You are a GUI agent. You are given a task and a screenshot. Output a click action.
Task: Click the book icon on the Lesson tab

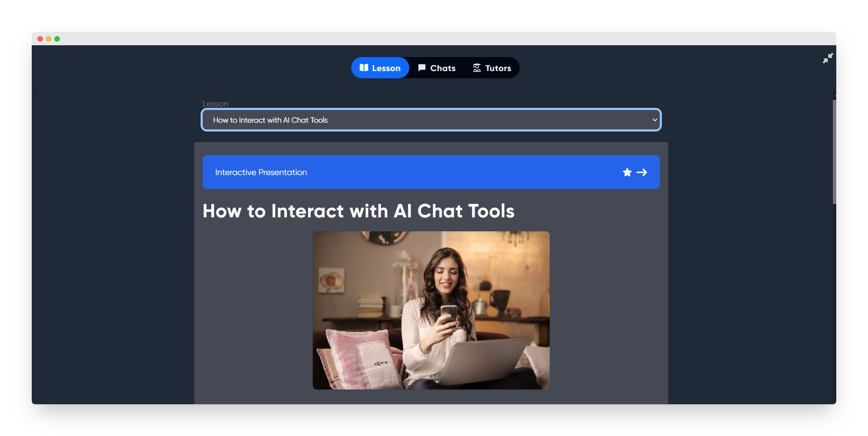pos(364,68)
